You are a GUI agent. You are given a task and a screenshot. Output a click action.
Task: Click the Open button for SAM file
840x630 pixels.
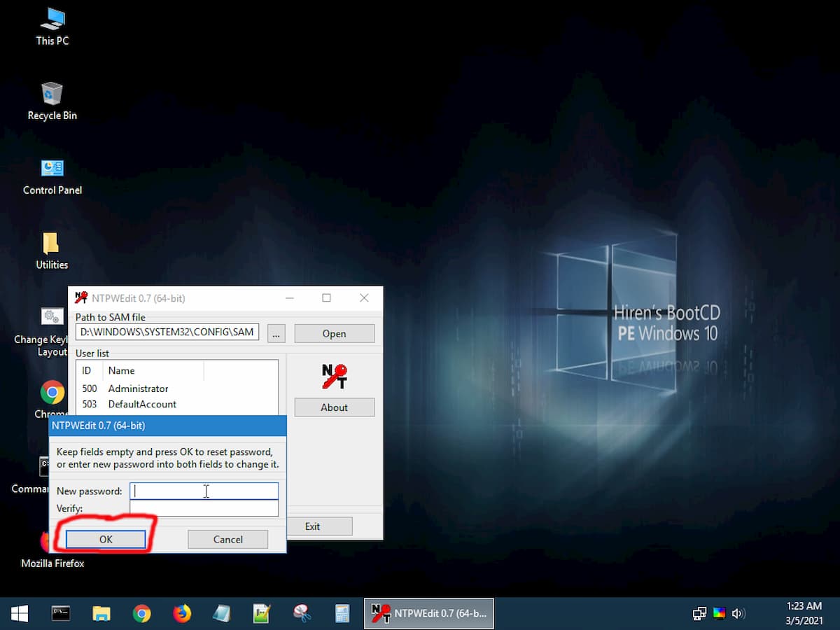pos(335,333)
